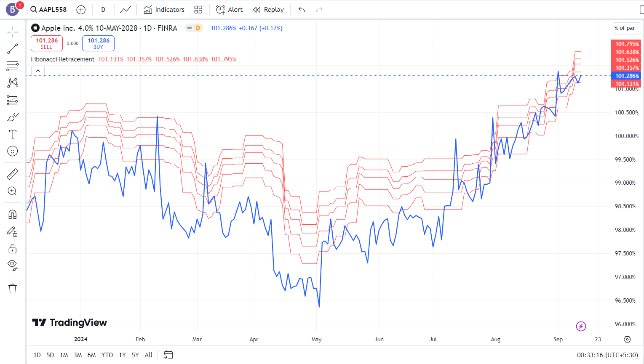Image resolution: width=644 pixels, height=364 pixels.
Task: Select the 5Y time range
Action: 135,355
